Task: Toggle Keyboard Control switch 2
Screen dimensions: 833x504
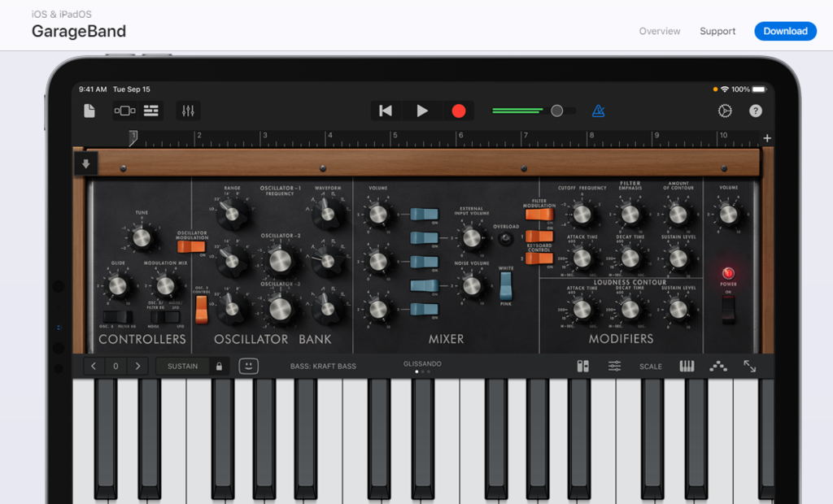Action: pyautogui.click(x=539, y=259)
